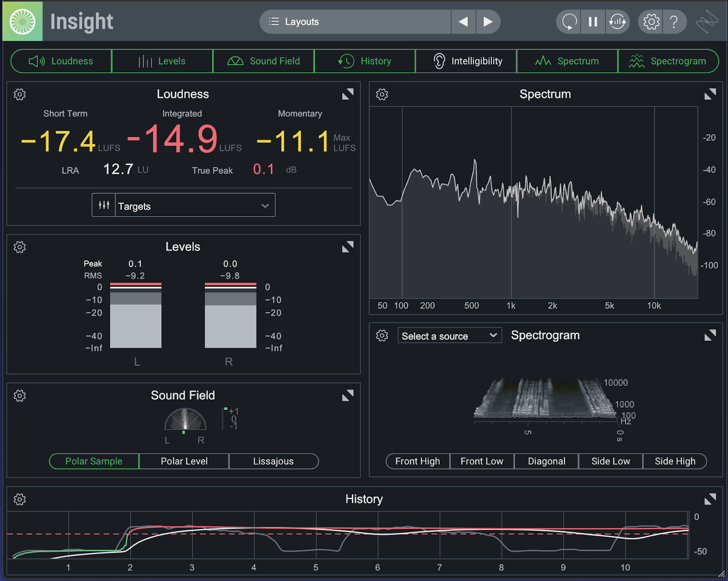Toggle the Spectrum module tab
The width and height of the screenshot is (728, 581).
point(567,61)
